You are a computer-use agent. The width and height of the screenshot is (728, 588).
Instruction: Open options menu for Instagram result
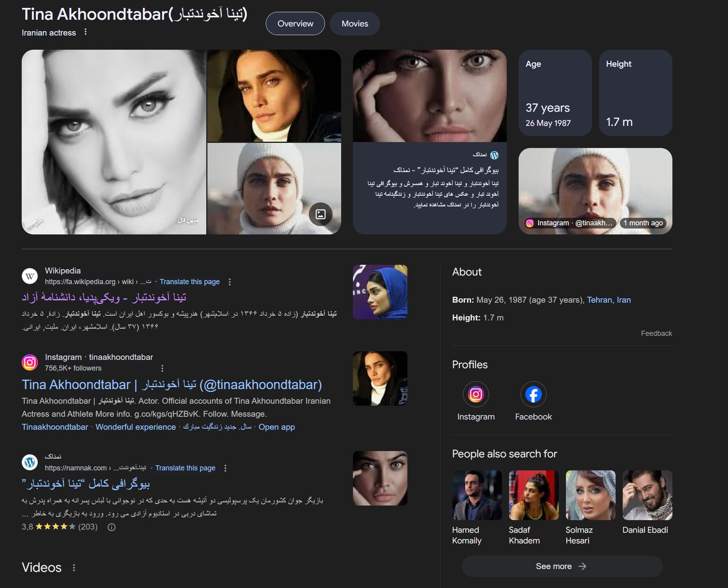pos(162,368)
